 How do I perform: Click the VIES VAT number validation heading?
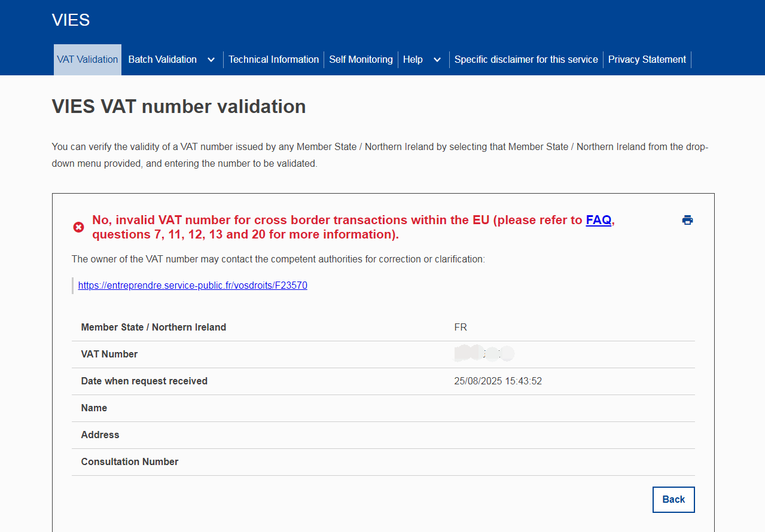[179, 106]
